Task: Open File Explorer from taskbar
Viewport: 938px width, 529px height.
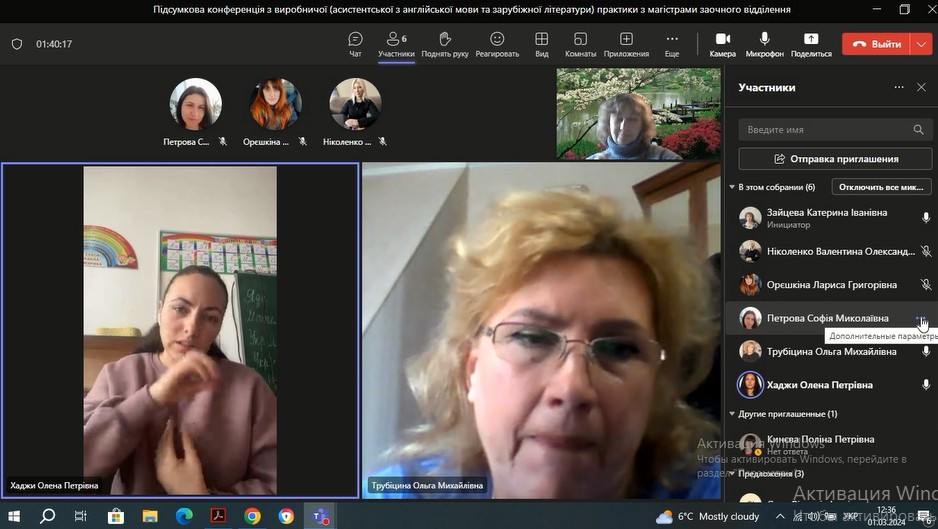Action: point(150,516)
